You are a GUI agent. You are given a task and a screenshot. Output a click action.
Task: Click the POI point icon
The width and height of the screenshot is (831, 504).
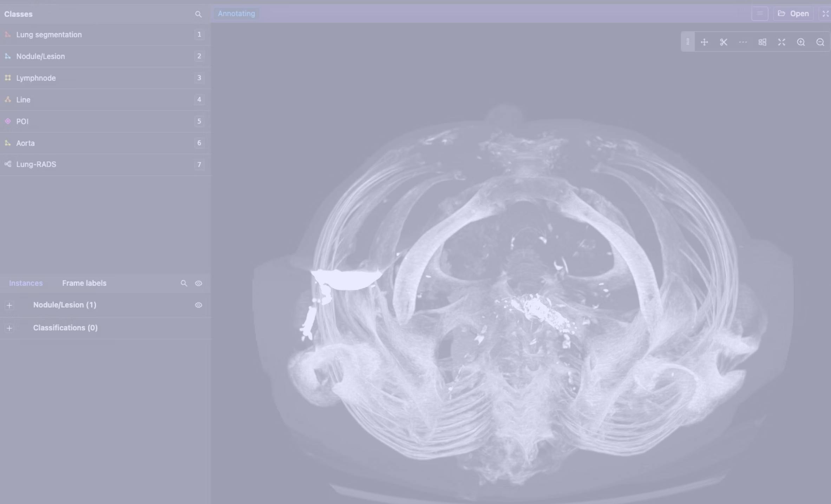point(8,121)
